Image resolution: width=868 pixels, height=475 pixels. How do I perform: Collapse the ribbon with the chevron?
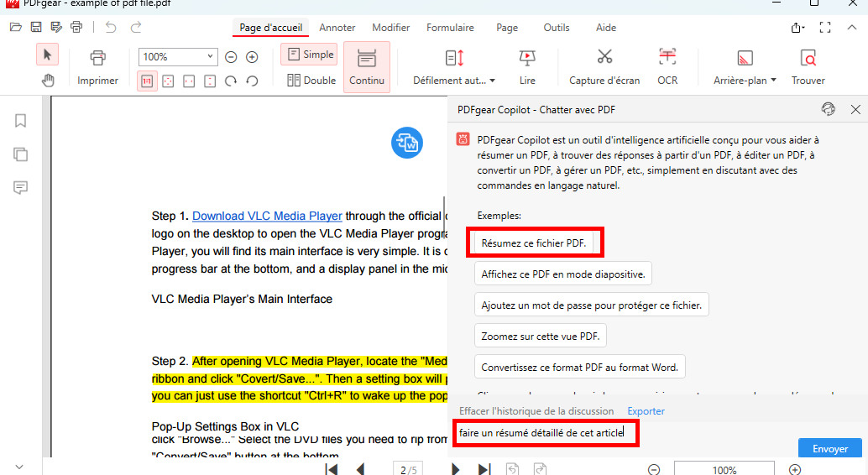pos(852,27)
